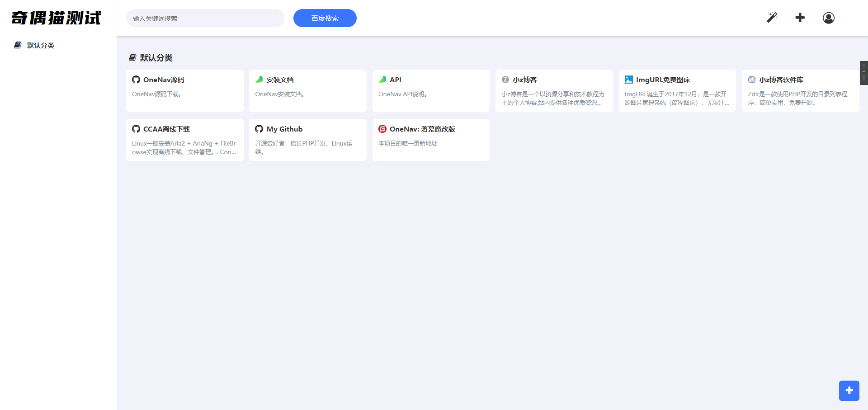
Task: Click the book icon beside 默认分类 heading
Action: (132, 57)
